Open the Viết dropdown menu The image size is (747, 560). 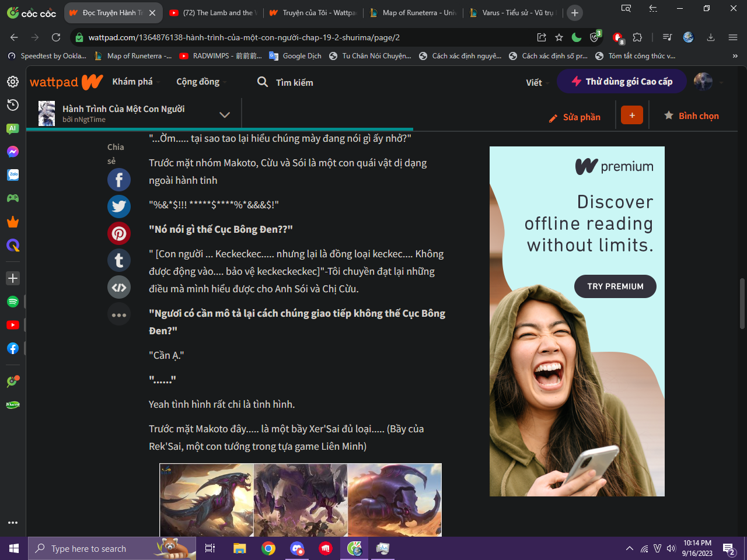tap(537, 82)
